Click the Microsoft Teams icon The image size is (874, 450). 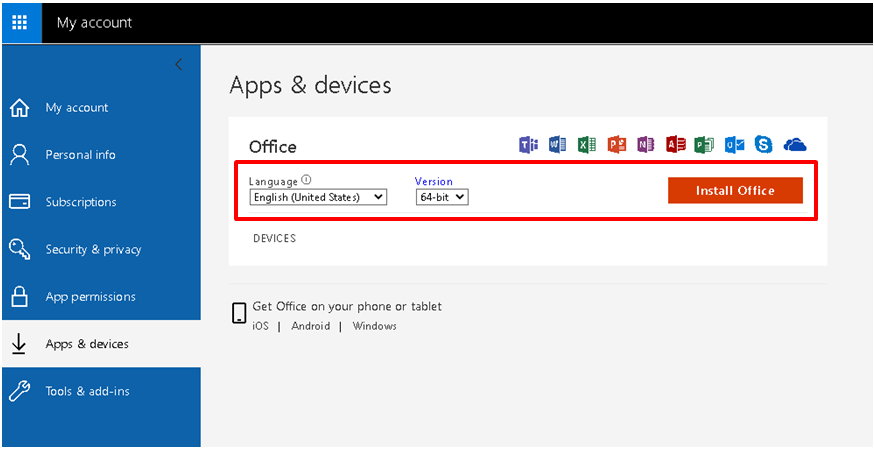pos(528,144)
